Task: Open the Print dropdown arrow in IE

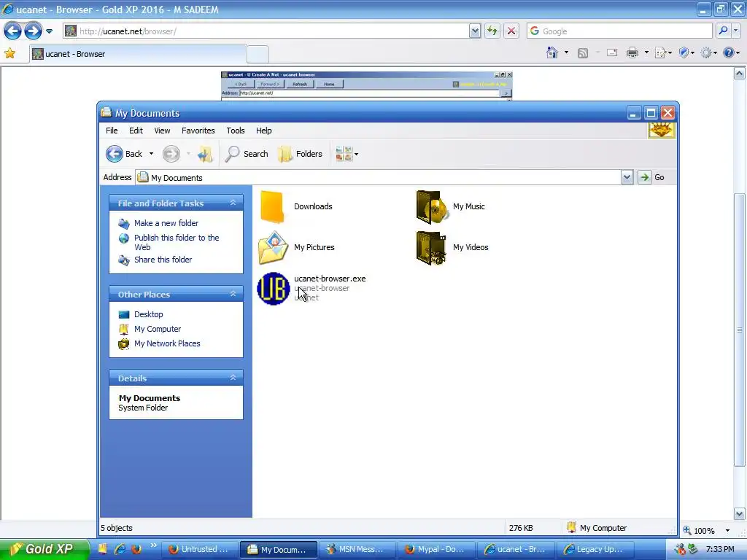Action: coord(646,52)
